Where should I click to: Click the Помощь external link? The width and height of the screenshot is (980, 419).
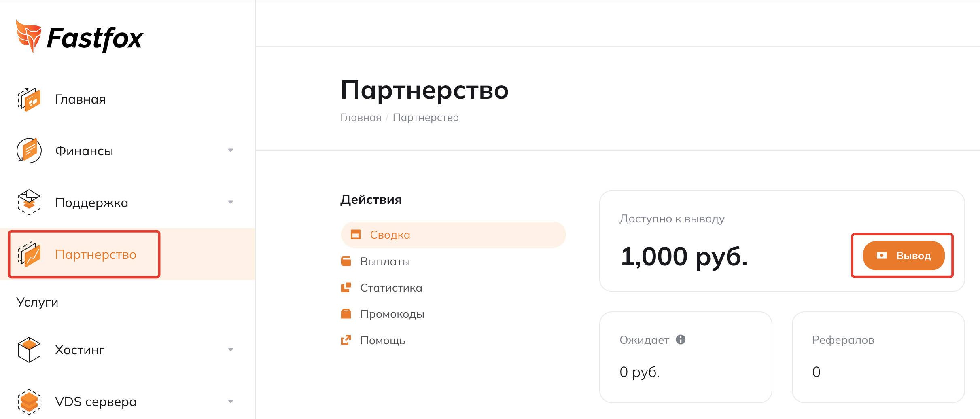pos(382,341)
